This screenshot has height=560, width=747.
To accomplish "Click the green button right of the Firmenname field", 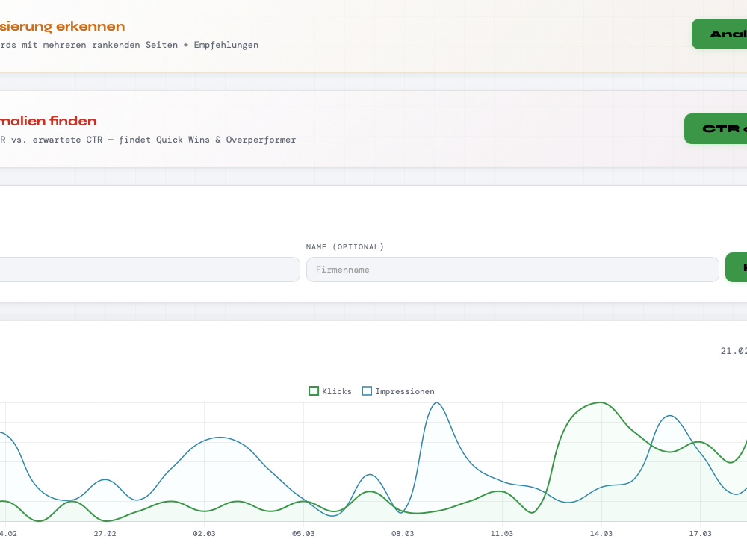I will [736, 267].
